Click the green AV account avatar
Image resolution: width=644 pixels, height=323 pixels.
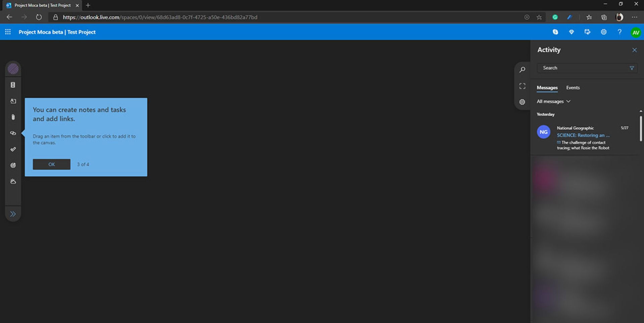pos(636,32)
